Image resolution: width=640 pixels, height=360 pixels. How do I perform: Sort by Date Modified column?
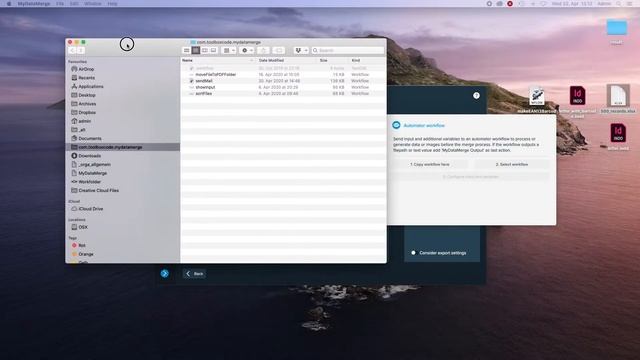(271, 60)
